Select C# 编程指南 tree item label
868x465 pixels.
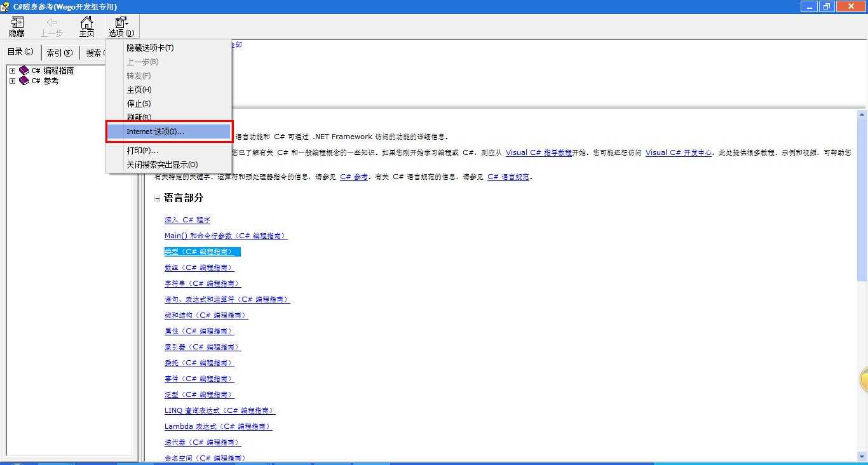53,71
